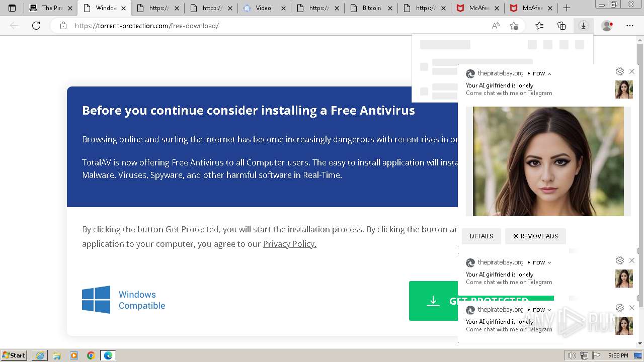Screen dimensions: 644x362
Task: Launch Internet Explorer from taskbar
Action: (40, 355)
